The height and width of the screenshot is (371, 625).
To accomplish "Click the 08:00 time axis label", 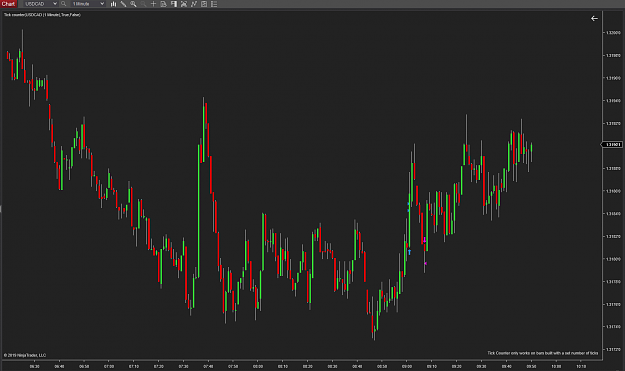I will click(258, 366).
